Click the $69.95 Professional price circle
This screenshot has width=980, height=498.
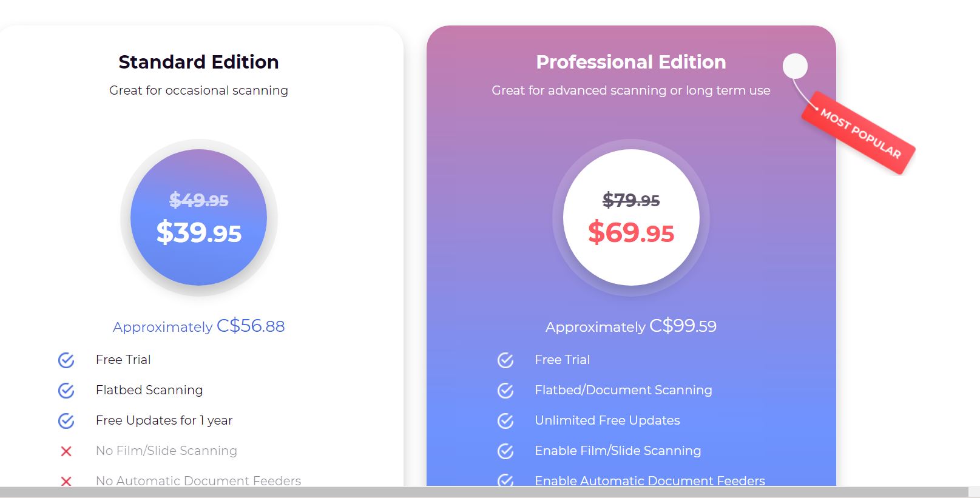[x=631, y=217]
